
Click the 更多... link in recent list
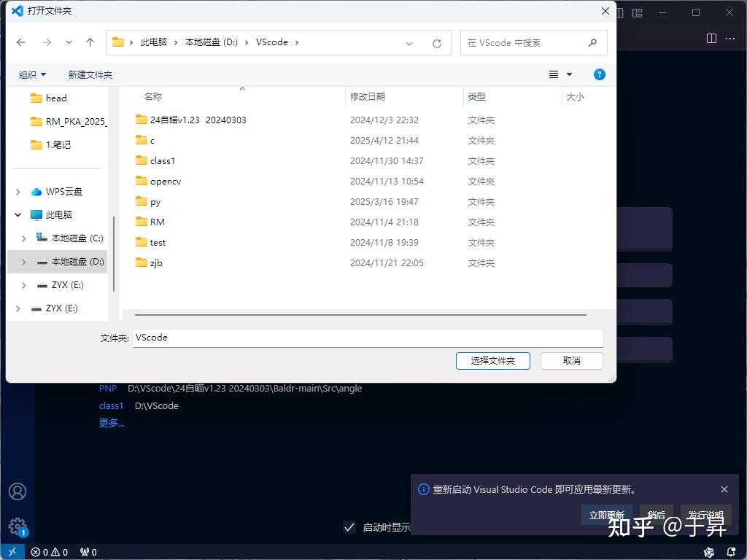click(111, 422)
